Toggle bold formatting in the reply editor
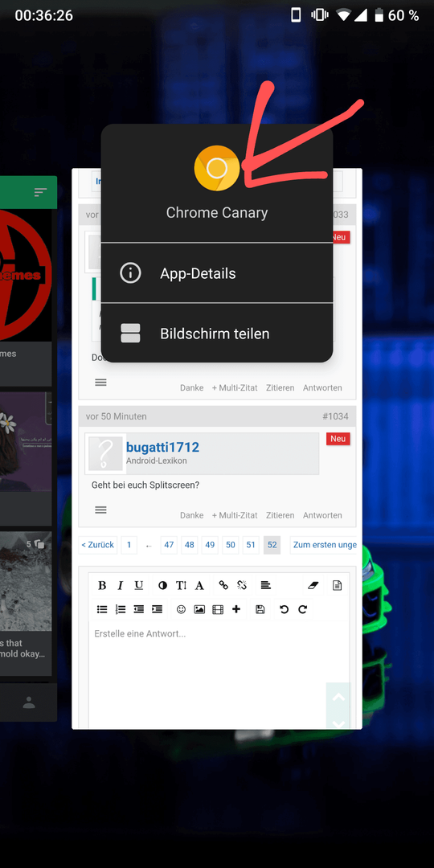Viewport: 434px width, 868px height. (x=102, y=585)
